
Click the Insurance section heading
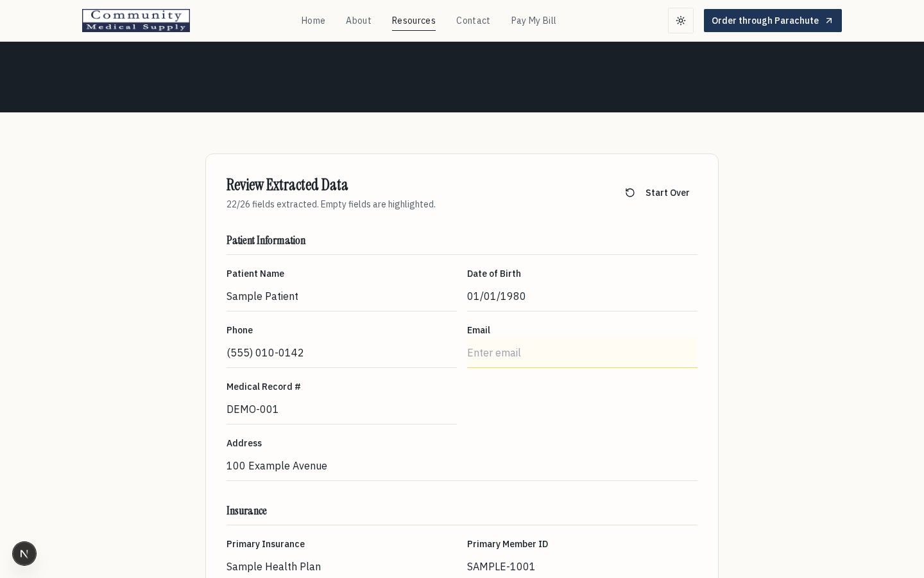point(246,511)
